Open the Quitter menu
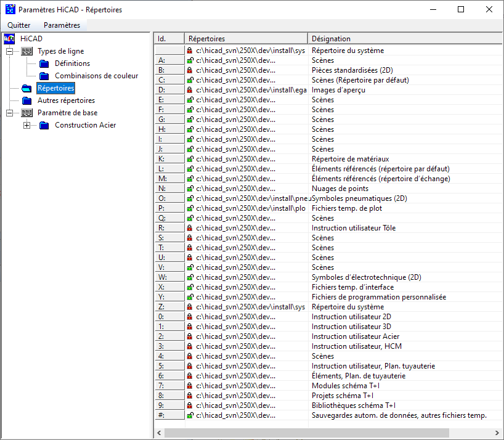 tap(19, 25)
